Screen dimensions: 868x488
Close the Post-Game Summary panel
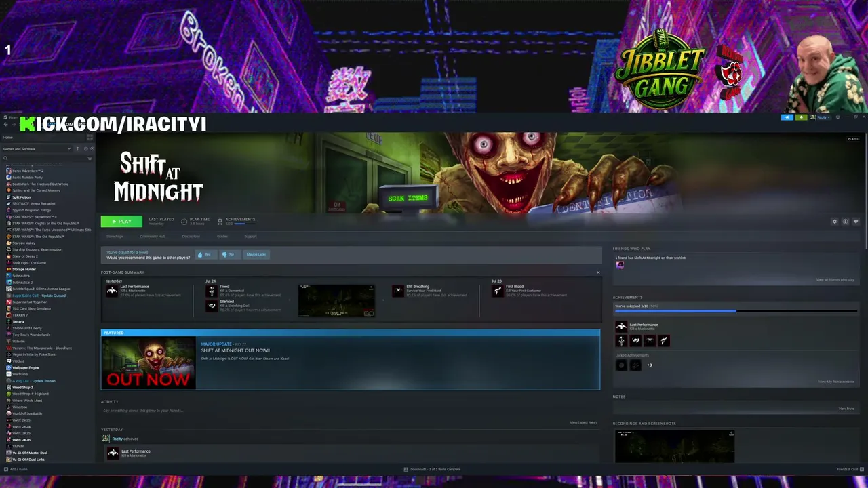coord(598,272)
